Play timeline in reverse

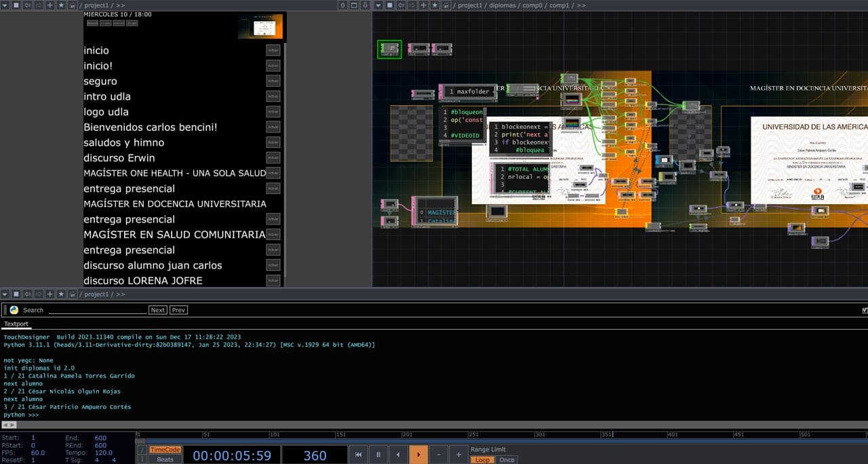[398, 455]
